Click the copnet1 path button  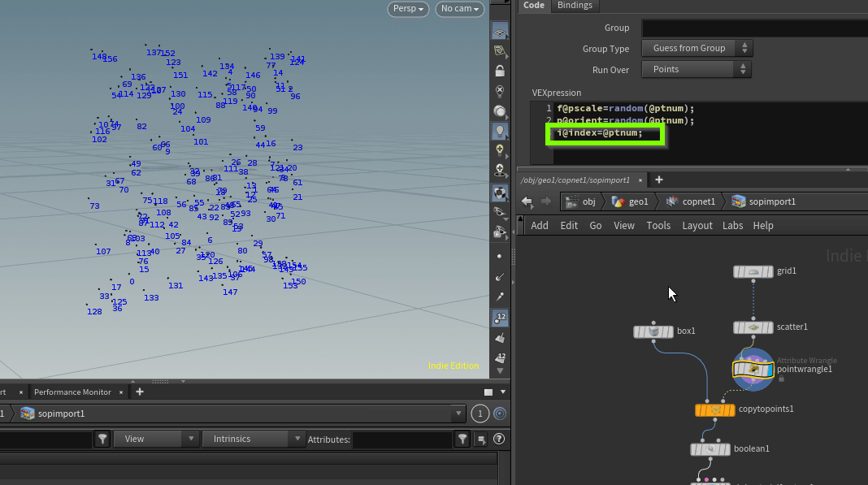pyautogui.click(x=691, y=201)
